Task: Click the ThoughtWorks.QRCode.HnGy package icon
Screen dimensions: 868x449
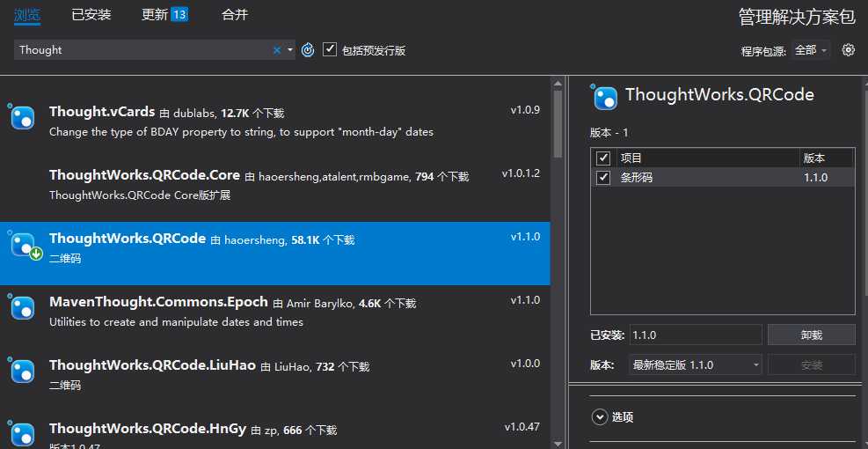Action: point(23,435)
